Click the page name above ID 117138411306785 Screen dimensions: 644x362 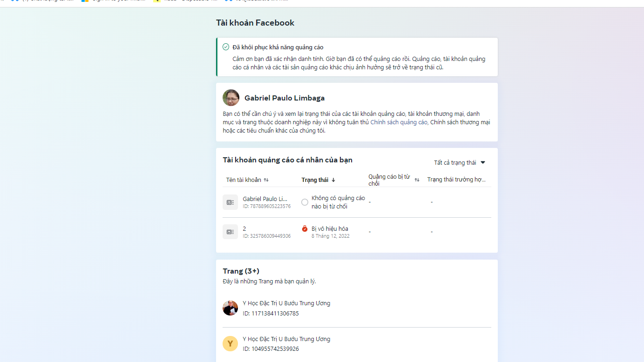coord(286,303)
